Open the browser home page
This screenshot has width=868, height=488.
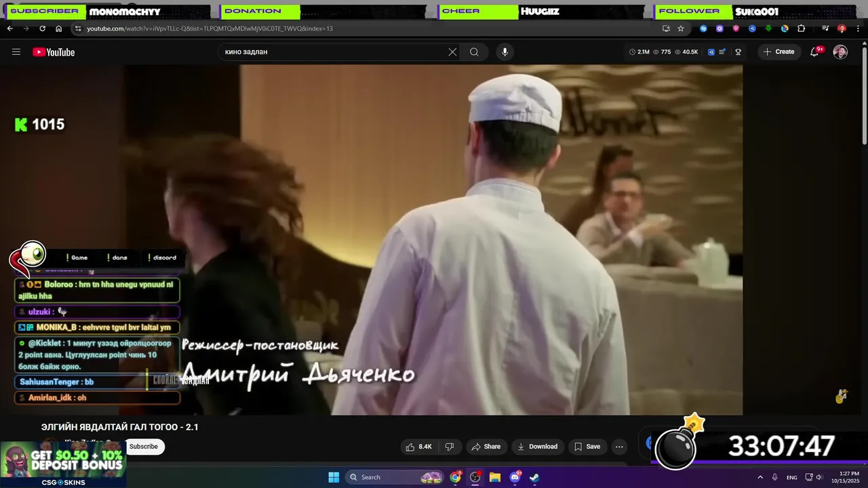pyautogui.click(x=58, y=28)
